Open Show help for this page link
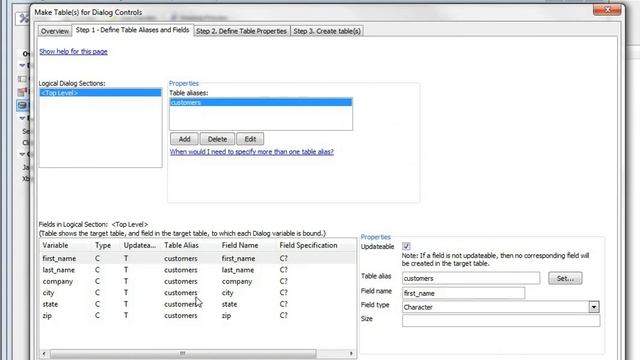640x360 pixels. [73, 51]
